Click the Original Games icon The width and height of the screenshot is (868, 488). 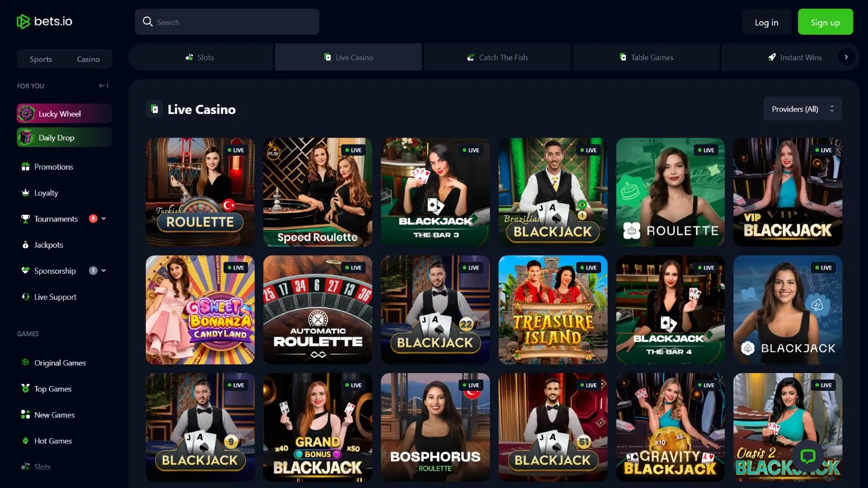point(25,362)
